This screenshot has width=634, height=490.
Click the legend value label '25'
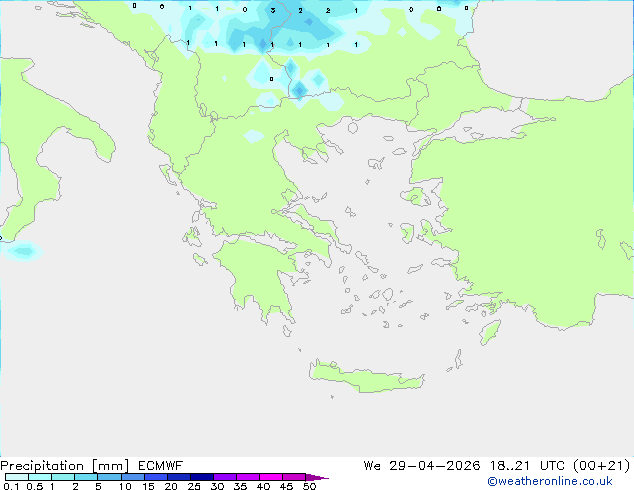[x=194, y=486]
